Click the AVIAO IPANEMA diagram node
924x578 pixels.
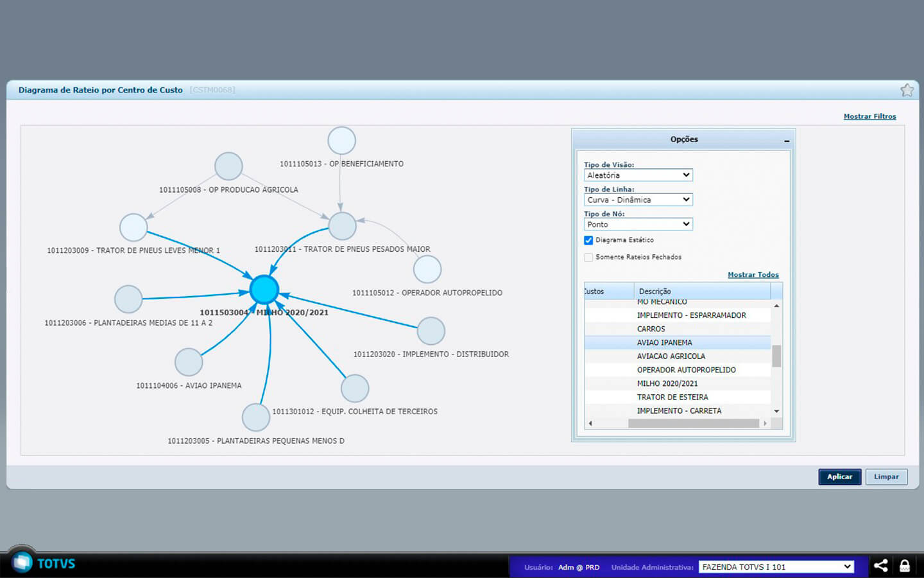189,362
